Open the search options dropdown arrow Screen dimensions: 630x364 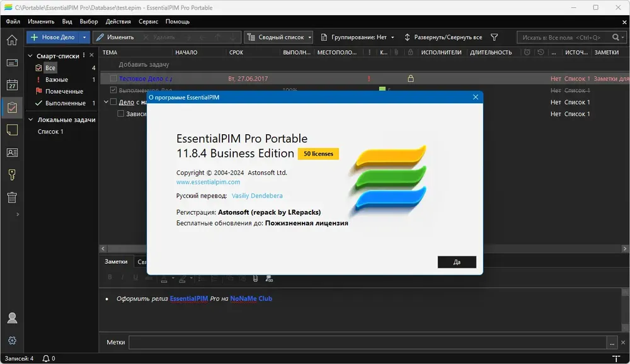click(x=623, y=37)
